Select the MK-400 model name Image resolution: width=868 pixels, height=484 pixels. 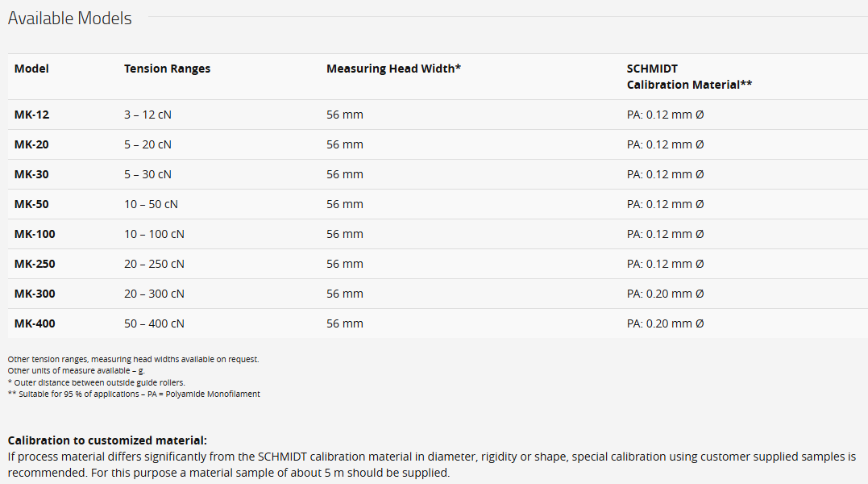(35, 324)
